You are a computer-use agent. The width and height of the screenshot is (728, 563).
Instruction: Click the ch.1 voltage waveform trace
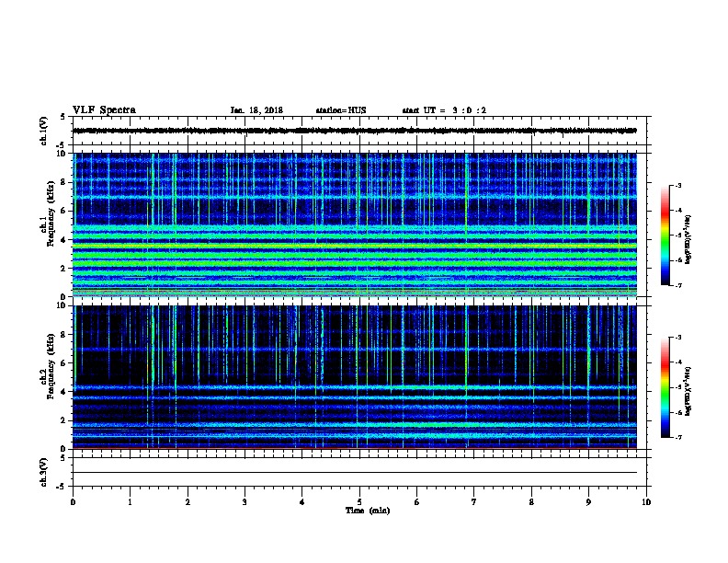pyautogui.click(x=355, y=131)
